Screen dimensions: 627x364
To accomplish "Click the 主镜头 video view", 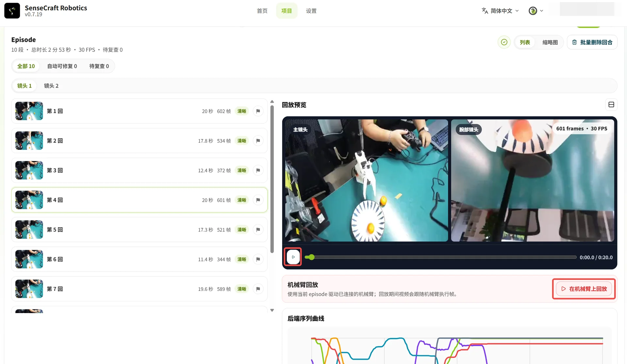I will (366, 181).
